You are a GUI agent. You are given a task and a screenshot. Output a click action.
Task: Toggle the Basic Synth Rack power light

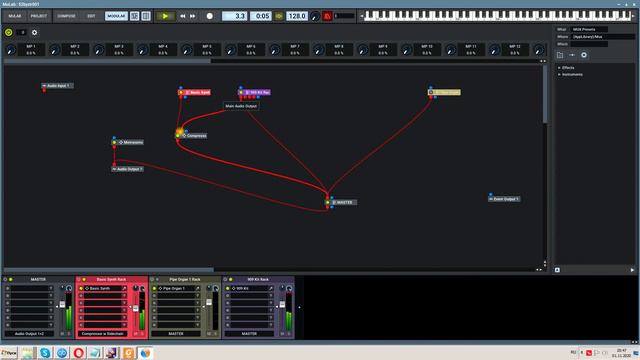[x=84, y=280]
